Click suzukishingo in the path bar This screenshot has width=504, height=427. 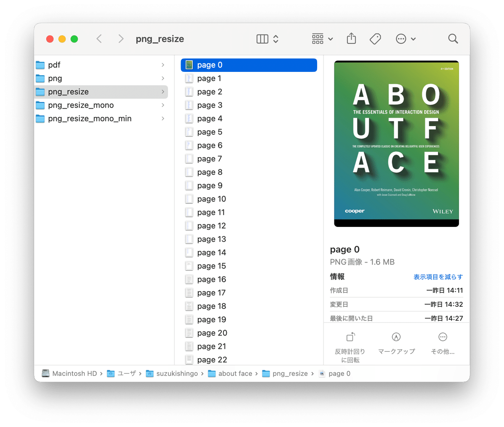(x=172, y=374)
